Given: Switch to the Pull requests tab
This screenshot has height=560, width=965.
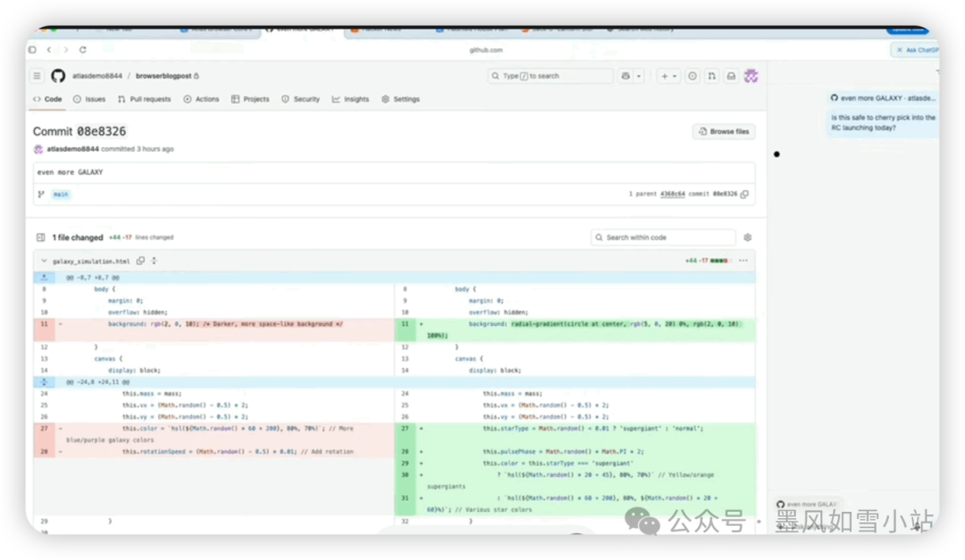Looking at the screenshot, I should (144, 99).
